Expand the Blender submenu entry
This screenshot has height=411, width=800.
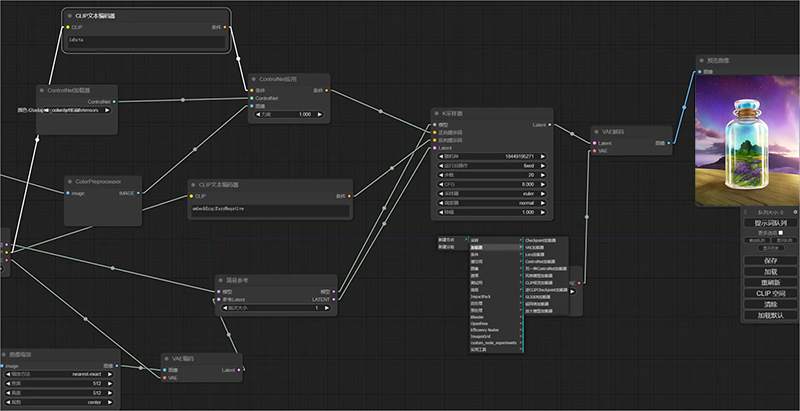(x=496, y=317)
